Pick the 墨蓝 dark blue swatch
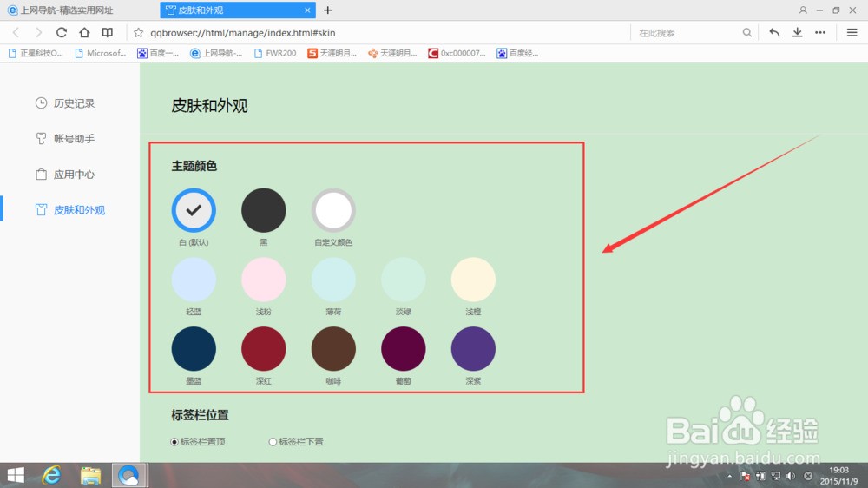The width and height of the screenshot is (868, 488). [194, 348]
